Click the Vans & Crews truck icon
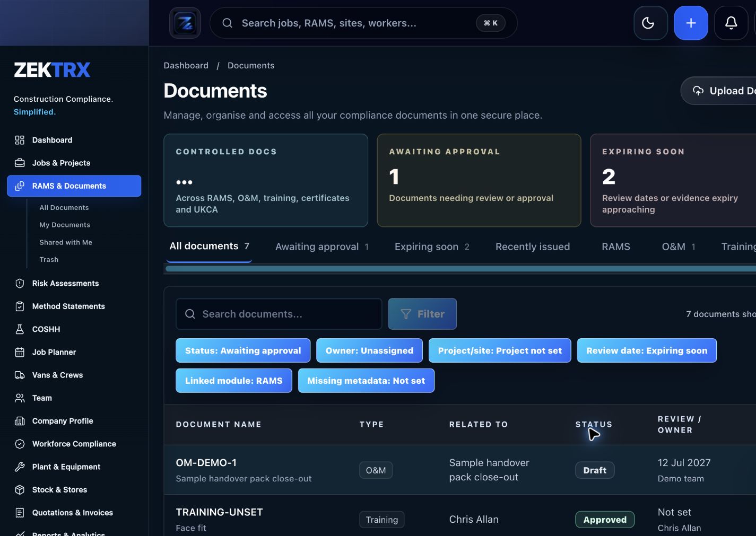 click(x=20, y=375)
